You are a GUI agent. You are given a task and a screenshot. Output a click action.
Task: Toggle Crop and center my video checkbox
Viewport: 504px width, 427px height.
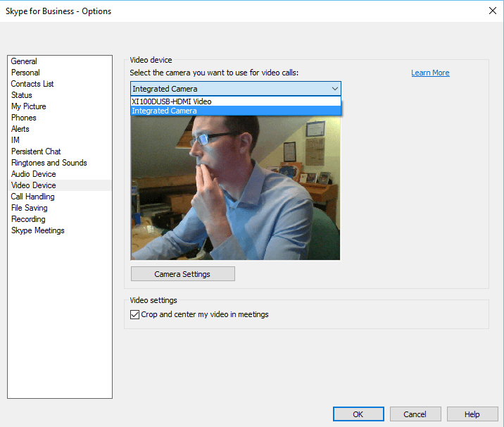pyautogui.click(x=134, y=314)
